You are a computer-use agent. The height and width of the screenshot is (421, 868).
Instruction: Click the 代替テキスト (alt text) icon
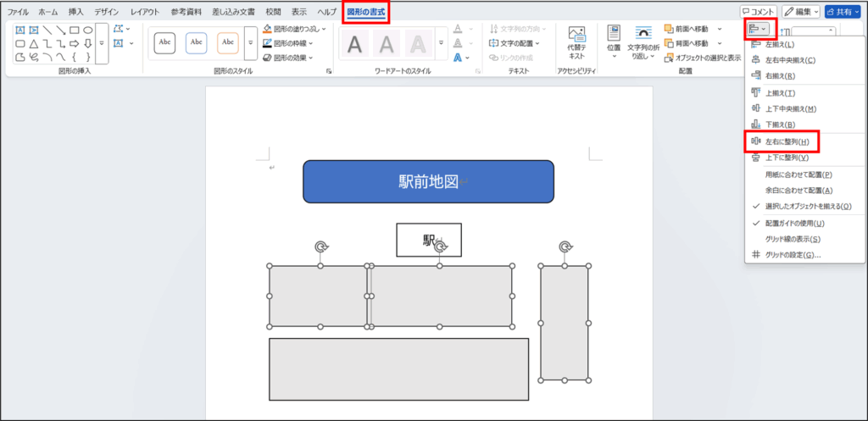click(577, 36)
